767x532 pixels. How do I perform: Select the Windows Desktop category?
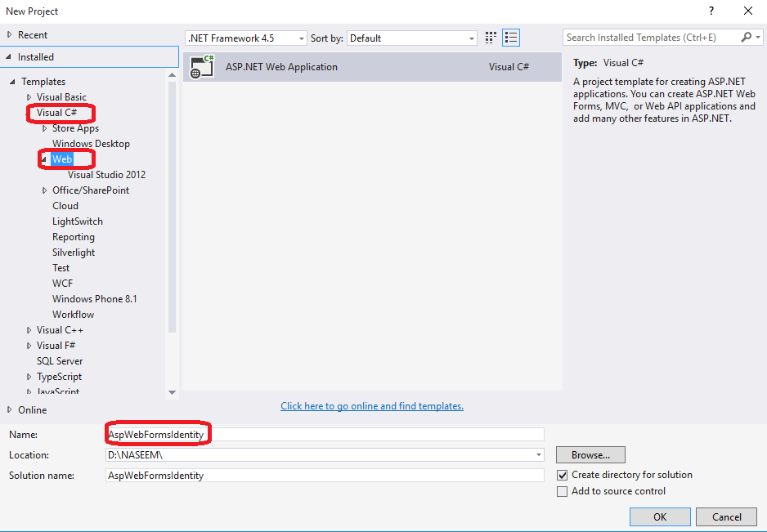[x=91, y=144]
